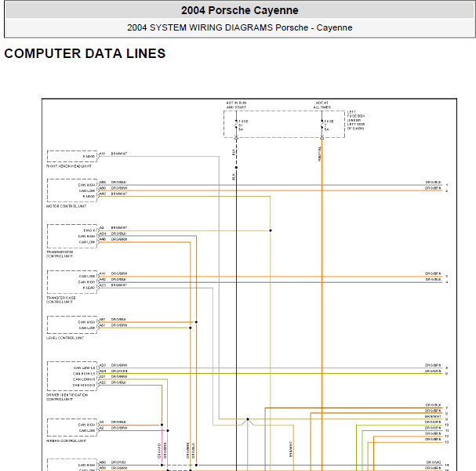This screenshot has width=476, height=471.
Task: Select the 'HOT IN RUN AND START' label
Action: 236,105
